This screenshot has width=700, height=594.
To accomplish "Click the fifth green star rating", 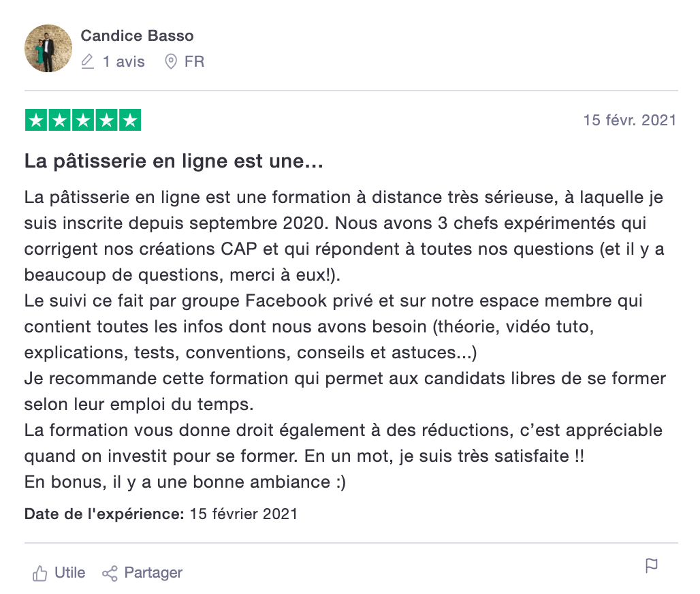I will [130, 120].
